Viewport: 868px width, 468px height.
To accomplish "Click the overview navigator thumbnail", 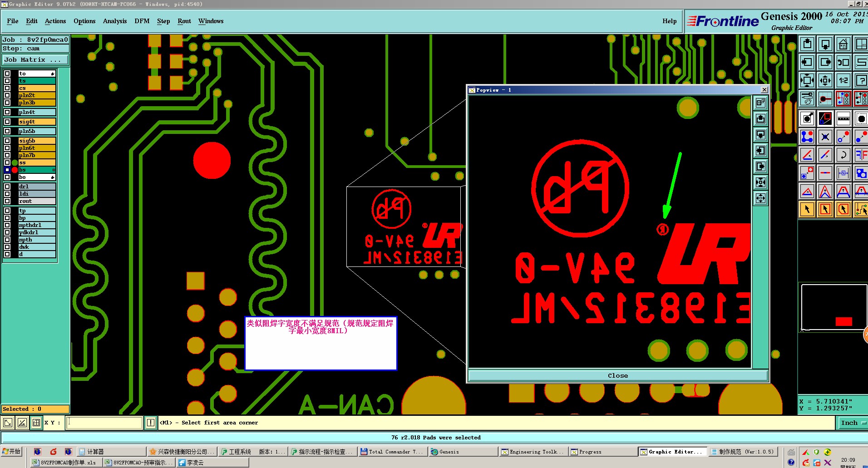I will click(x=834, y=307).
